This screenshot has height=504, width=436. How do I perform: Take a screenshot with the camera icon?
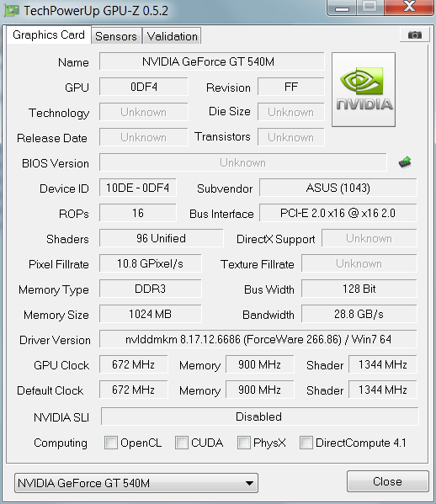(x=415, y=34)
